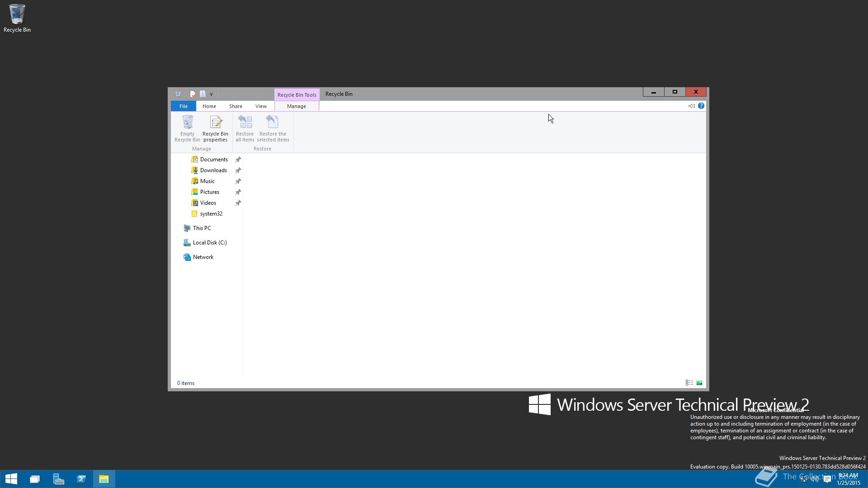Click the Pictures folder icon

(x=194, y=192)
